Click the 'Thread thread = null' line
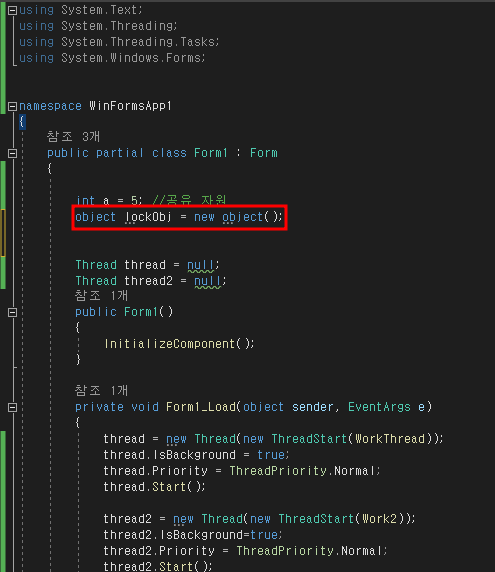This screenshot has height=572, width=495. coord(147,265)
